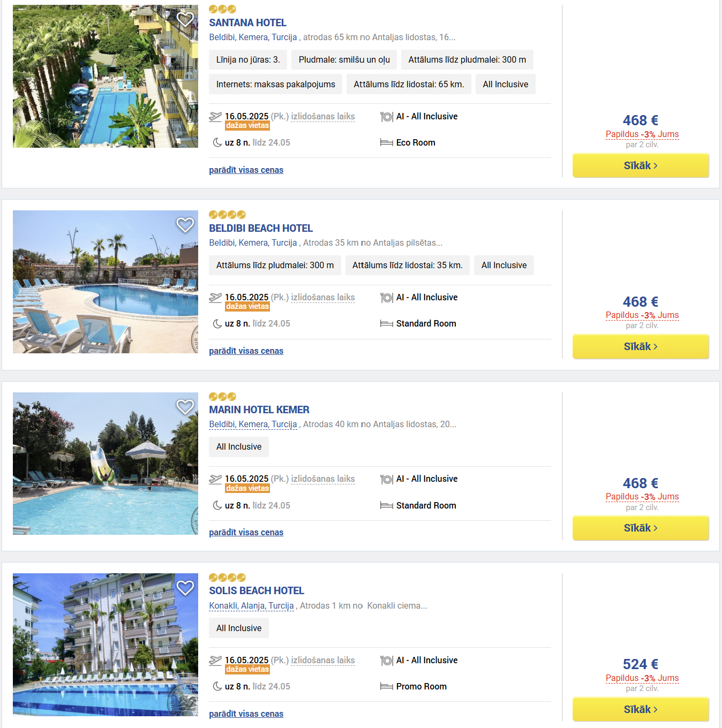The width and height of the screenshot is (722, 728).
Task: Favorite Santana Hotel with heart icon
Action: [x=185, y=20]
